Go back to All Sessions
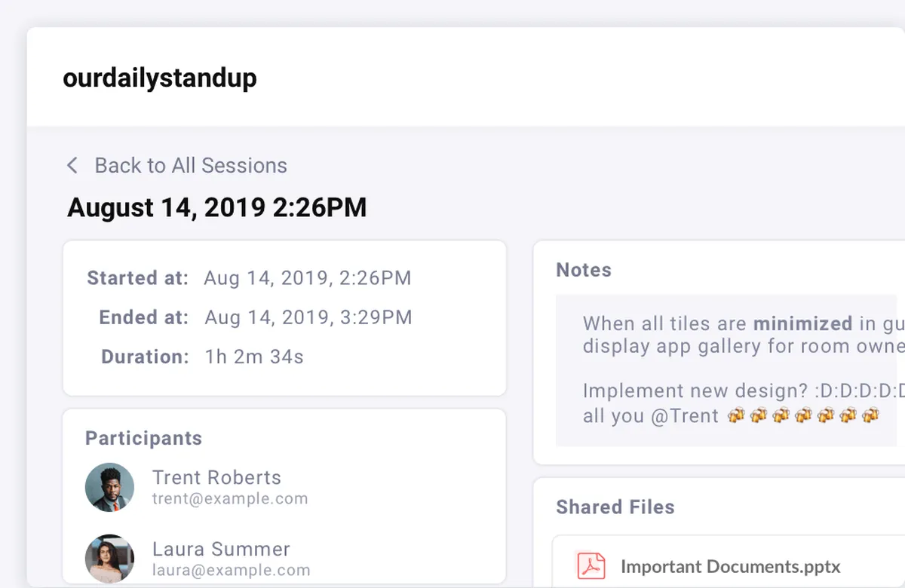The width and height of the screenshot is (905, 588). pyautogui.click(x=190, y=166)
